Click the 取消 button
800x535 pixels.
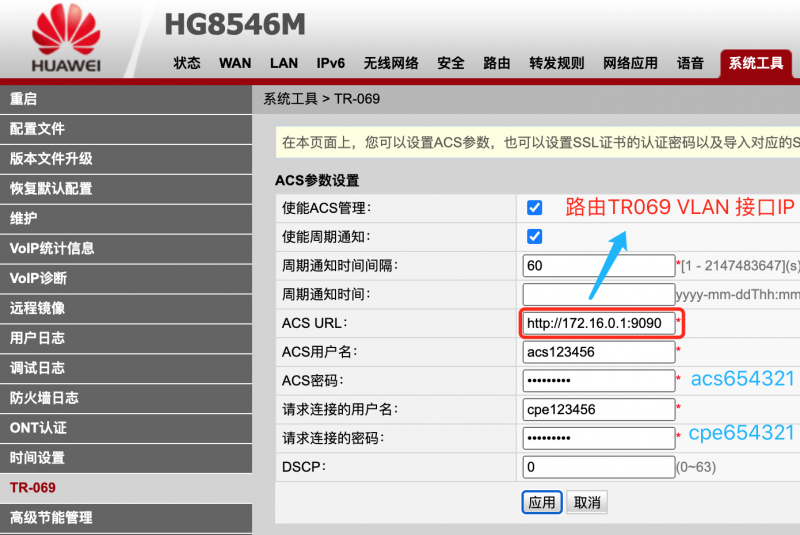coord(587,503)
